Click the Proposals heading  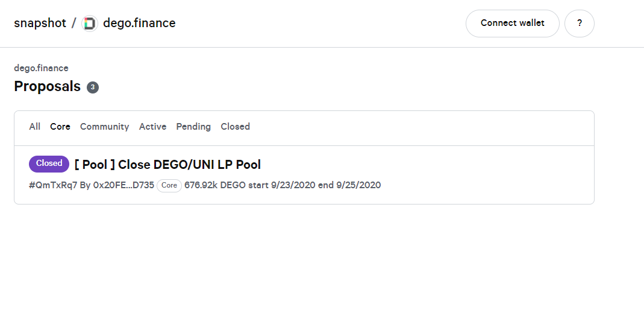(x=47, y=87)
